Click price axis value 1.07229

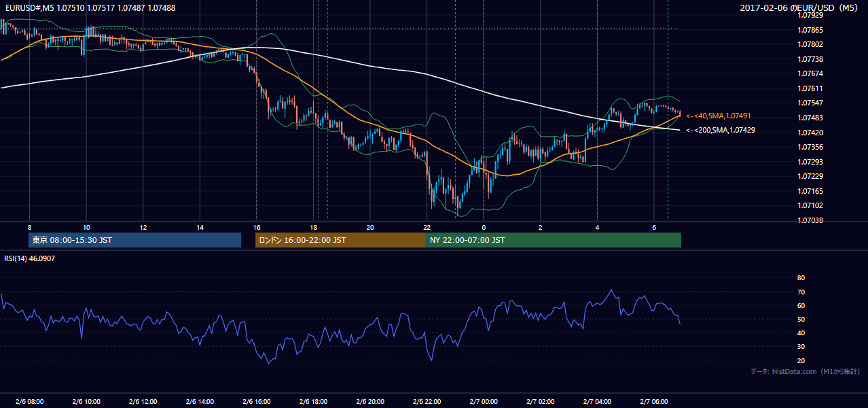click(812, 177)
